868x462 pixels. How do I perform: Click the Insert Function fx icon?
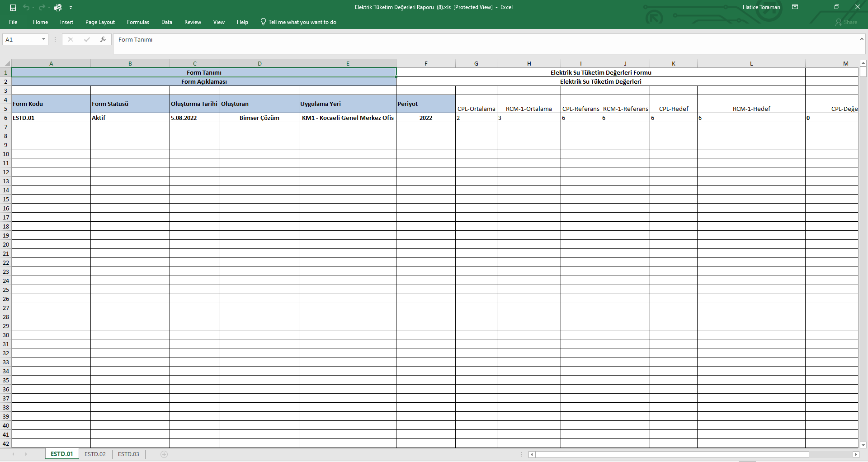(x=103, y=40)
